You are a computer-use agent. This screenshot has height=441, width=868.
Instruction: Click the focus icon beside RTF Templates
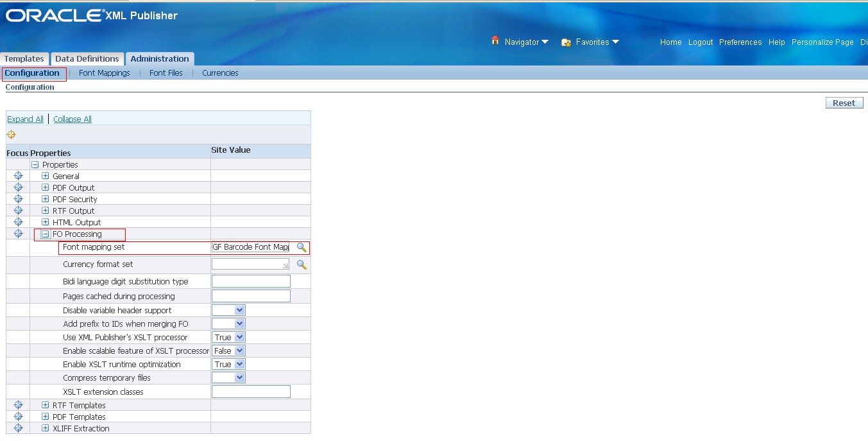tap(17, 405)
